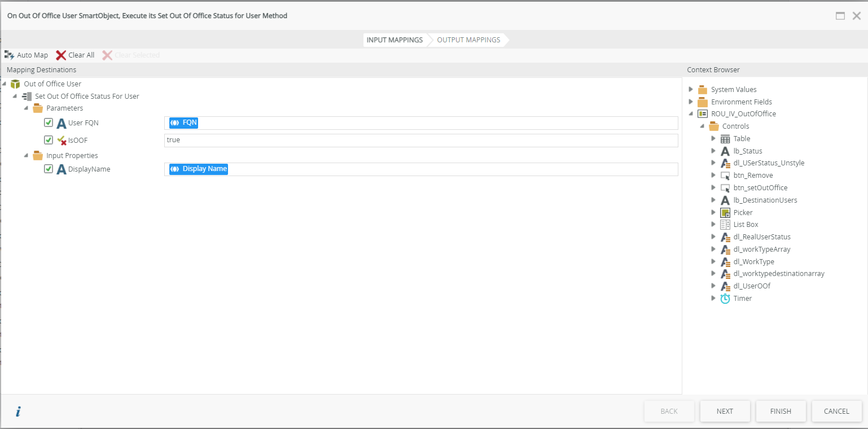Click the red Clear All icon
This screenshot has height=429, width=868.
coord(61,55)
